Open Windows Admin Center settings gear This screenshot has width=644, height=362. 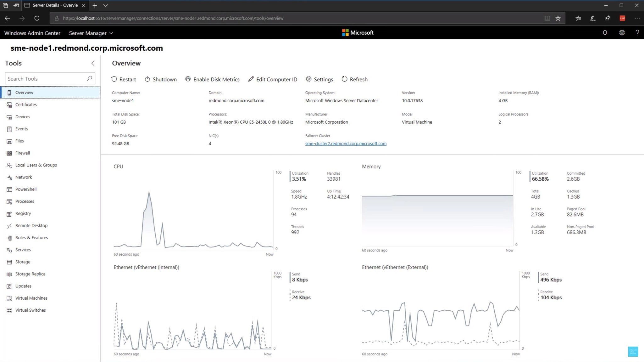click(622, 33)
